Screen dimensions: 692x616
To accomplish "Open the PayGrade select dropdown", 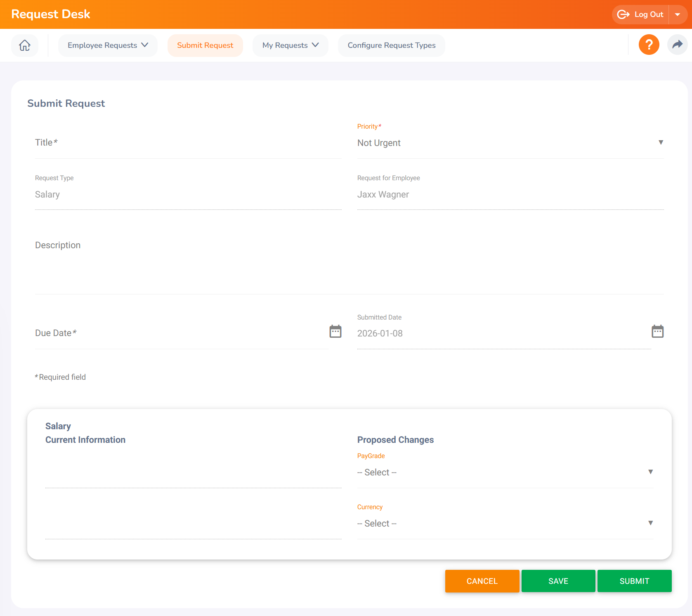I will [x=505, y=472].
